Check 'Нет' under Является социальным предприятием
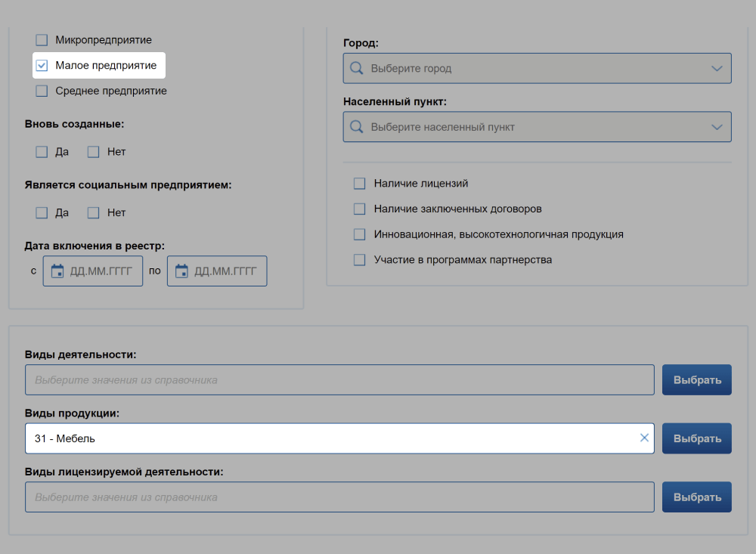This screenshot has height=554, width=756. [94, 213]
